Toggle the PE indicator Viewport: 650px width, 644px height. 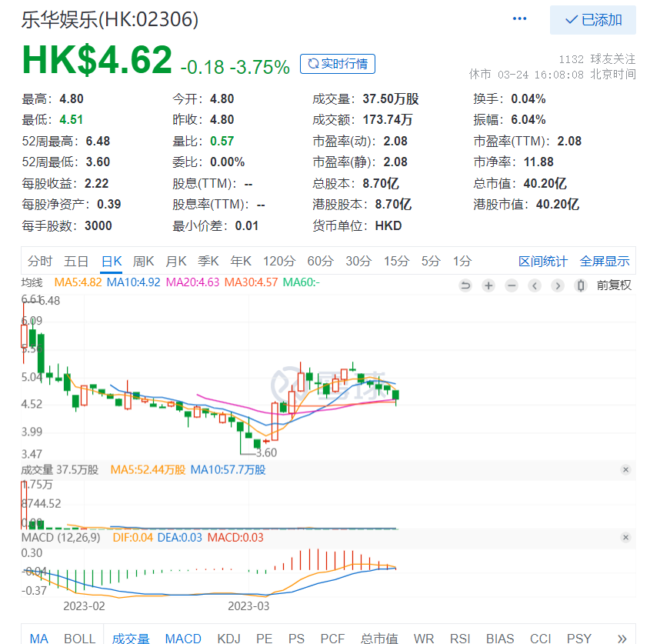click(264, 638)
